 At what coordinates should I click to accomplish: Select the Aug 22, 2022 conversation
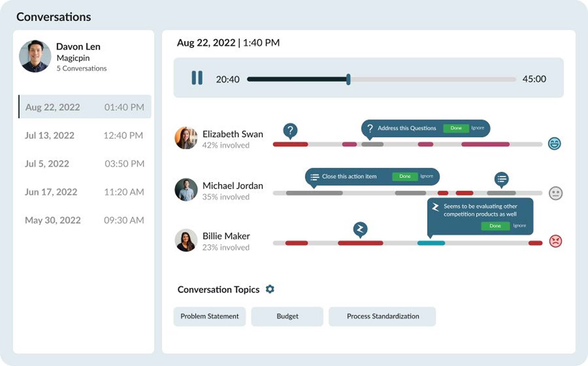click(85, 107)
